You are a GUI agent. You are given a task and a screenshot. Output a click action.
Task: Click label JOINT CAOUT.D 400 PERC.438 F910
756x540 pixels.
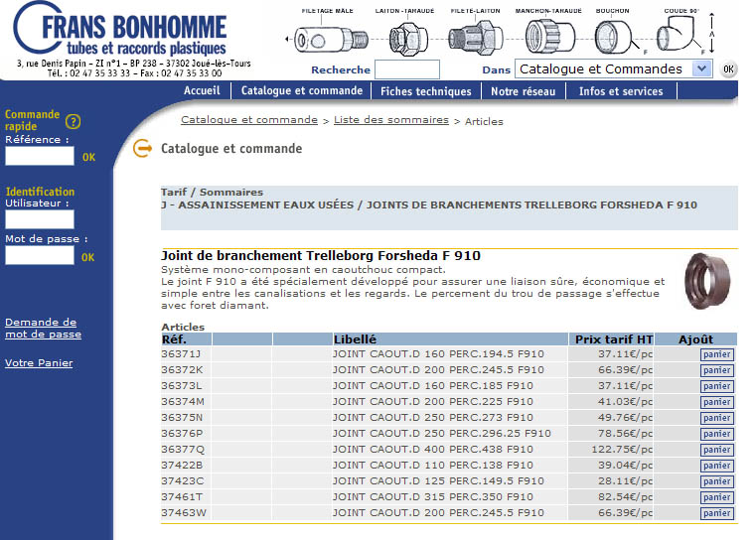[x=433, y=450]
